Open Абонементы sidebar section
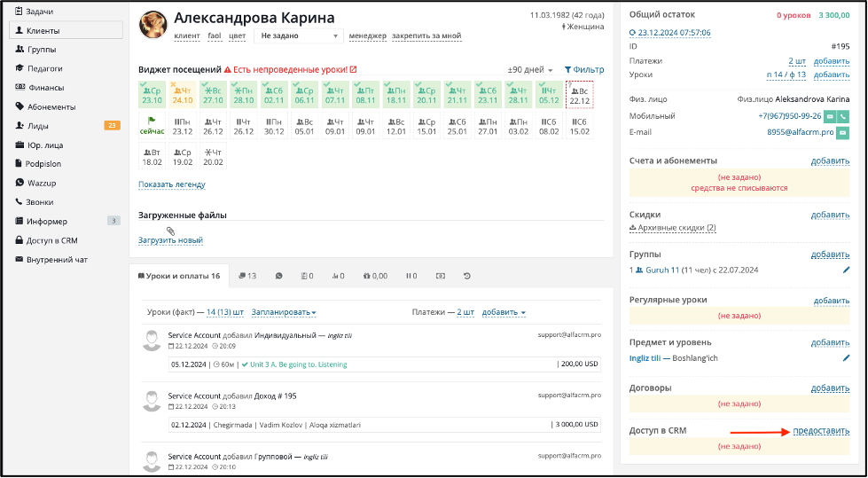868x478 pixels. [45, 107]
